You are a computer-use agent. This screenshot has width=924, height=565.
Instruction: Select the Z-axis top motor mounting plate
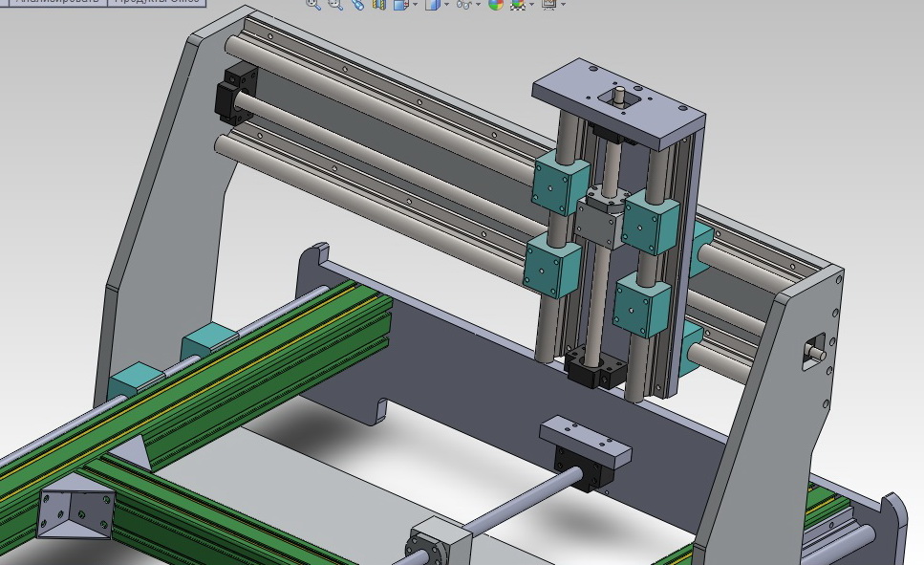pyautogui.click(x=617, y=103)
